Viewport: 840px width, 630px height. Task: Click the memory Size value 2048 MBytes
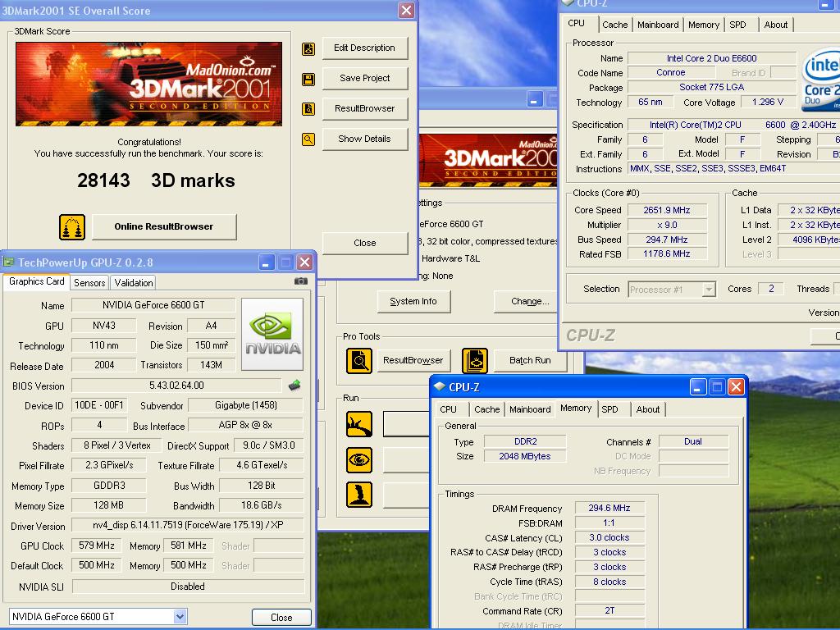pos(525,456)
